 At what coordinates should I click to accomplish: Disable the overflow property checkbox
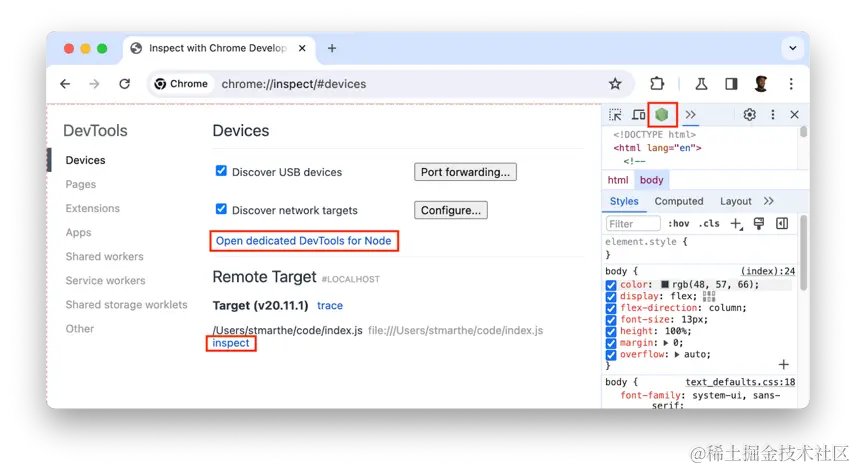coord(611,355)
